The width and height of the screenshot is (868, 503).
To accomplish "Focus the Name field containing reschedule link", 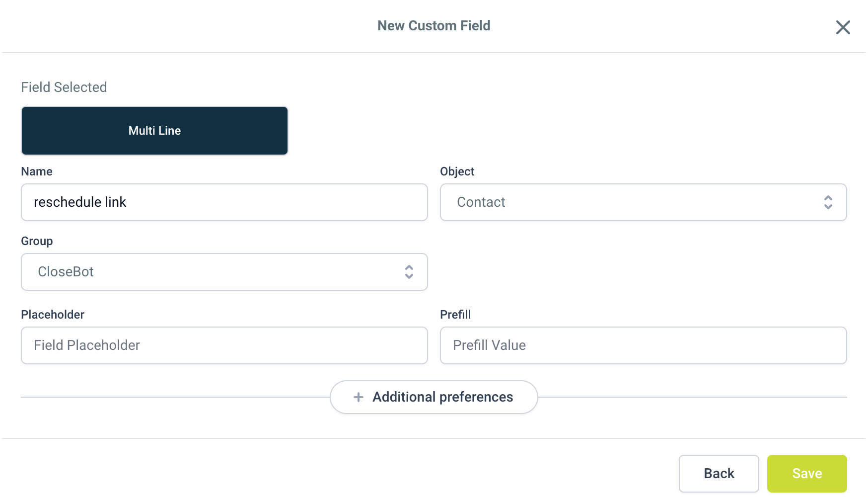I will coord(224,202).
